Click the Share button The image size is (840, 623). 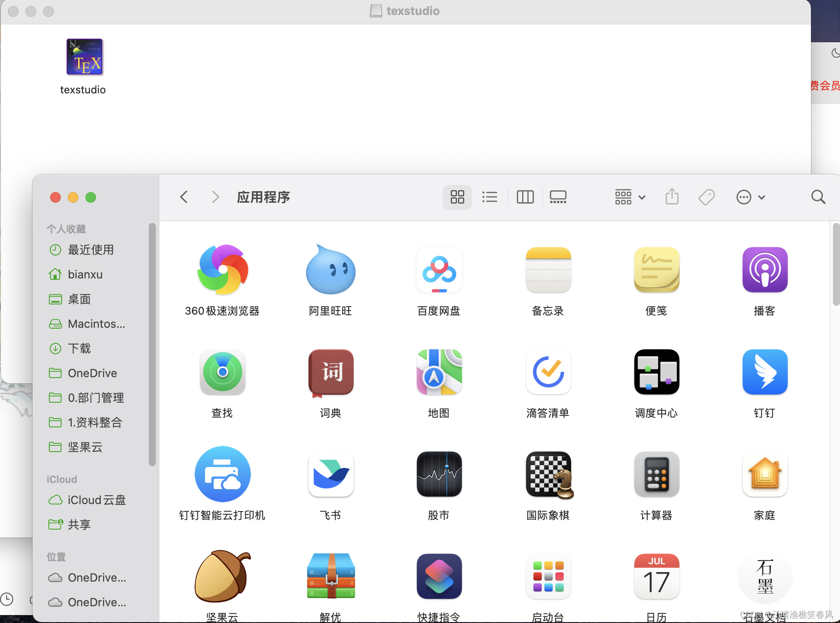[x=672, y=197]
